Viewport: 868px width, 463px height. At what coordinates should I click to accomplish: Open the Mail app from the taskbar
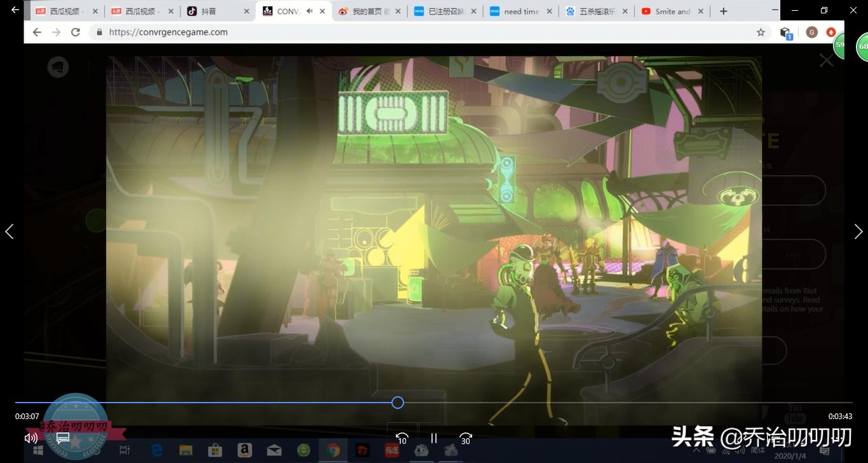[x=275, y=450]
